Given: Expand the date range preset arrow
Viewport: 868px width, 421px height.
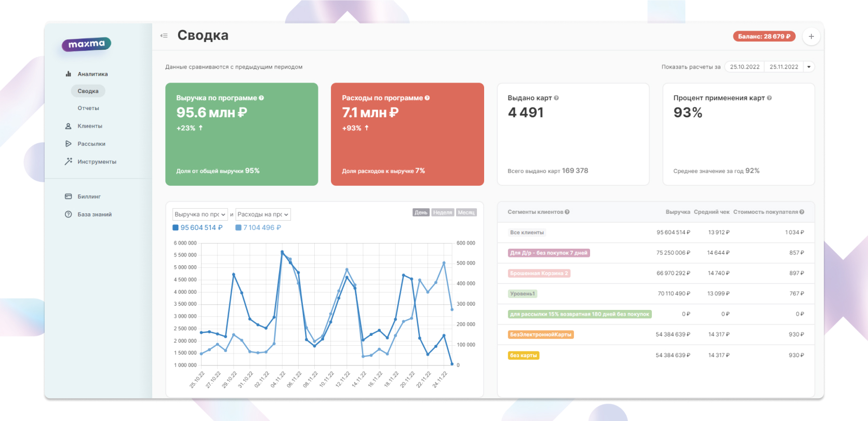Looking at the screenshot, I should [809, 67].
